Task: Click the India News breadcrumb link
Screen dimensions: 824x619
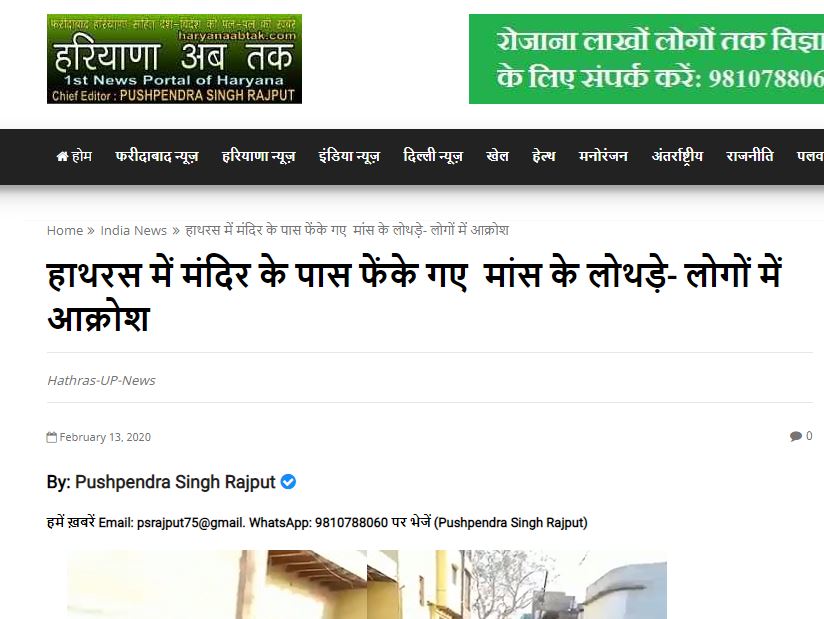Action: [x=133, y=230]
